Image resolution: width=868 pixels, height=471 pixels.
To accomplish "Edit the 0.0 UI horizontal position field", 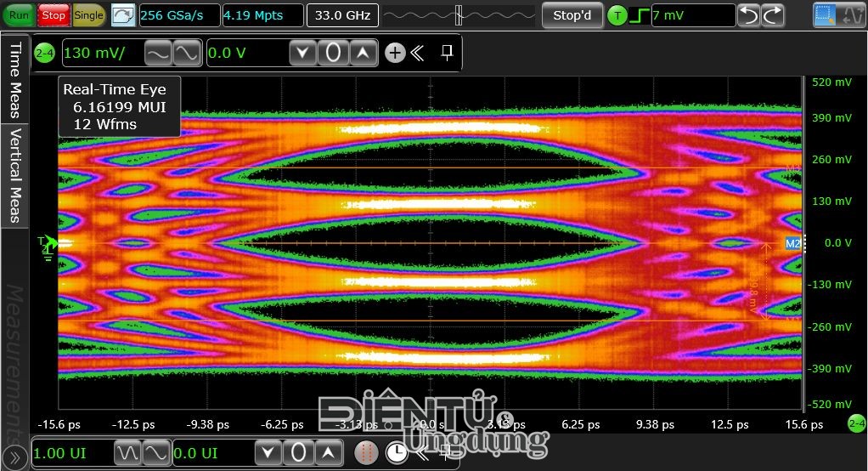I will (x=213, y=453).
